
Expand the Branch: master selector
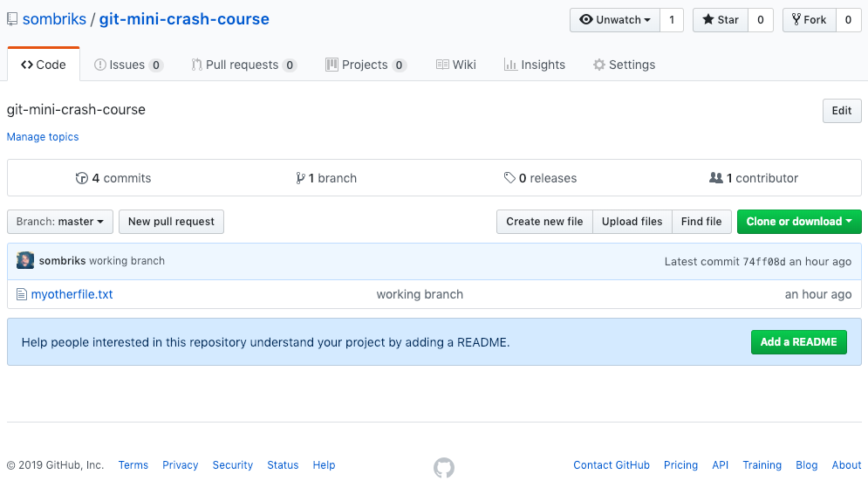tap(59, 222)
